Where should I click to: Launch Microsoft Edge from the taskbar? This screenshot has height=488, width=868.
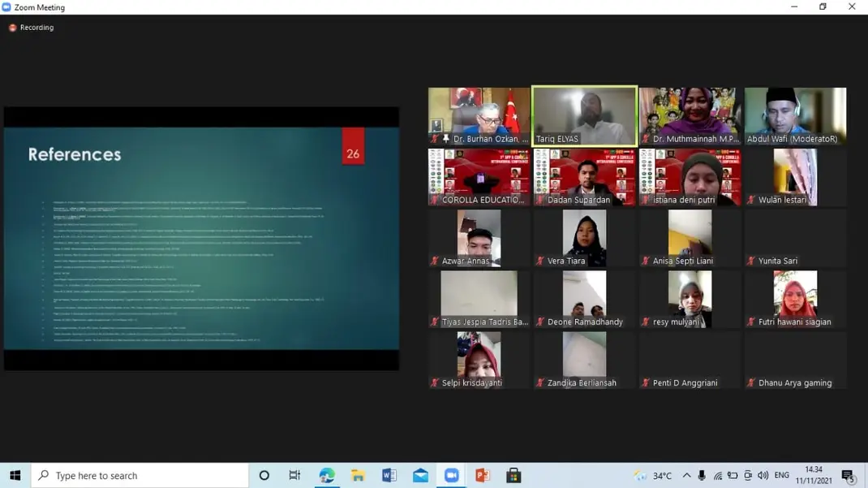pos(327,476)
